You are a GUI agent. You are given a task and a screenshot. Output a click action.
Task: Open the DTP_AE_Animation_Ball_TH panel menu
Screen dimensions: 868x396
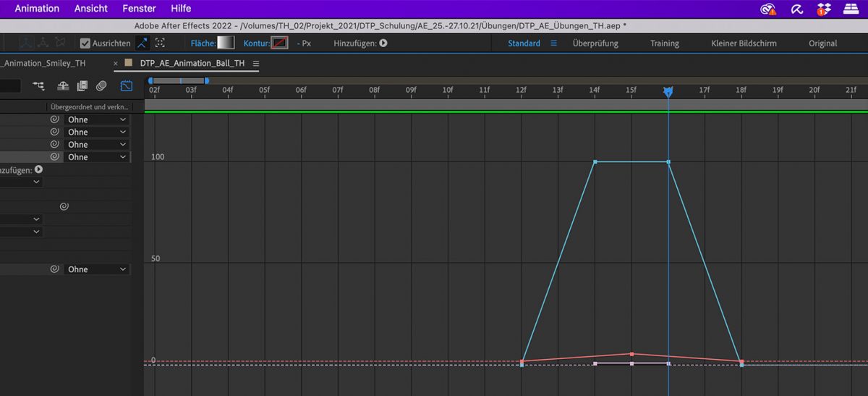[255, 63]
